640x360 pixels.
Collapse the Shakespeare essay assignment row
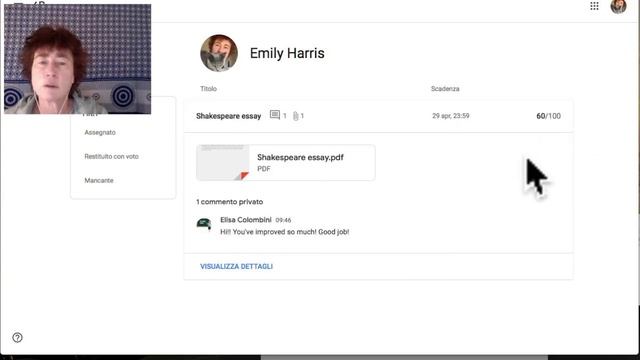click(378, 116)
